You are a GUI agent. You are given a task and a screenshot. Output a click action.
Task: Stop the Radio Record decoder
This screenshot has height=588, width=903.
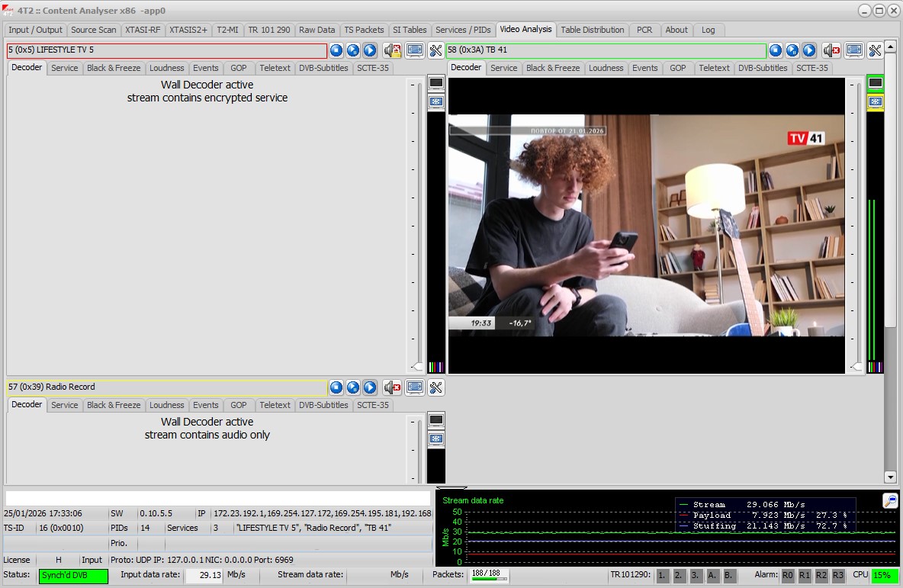(336, 387)
